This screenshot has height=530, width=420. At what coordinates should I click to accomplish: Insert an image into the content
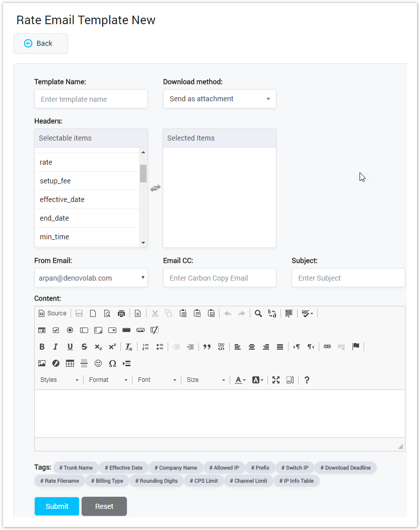click(x=42, y=363)
